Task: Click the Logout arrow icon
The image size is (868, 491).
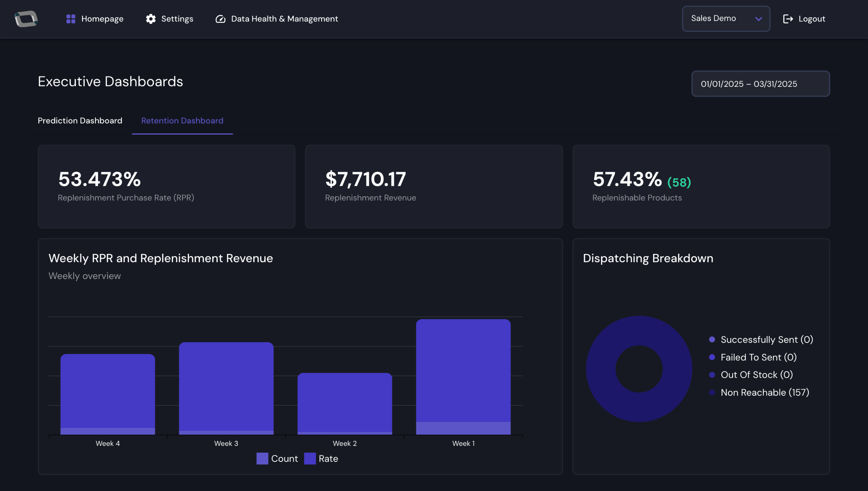Action: point(788,19)
